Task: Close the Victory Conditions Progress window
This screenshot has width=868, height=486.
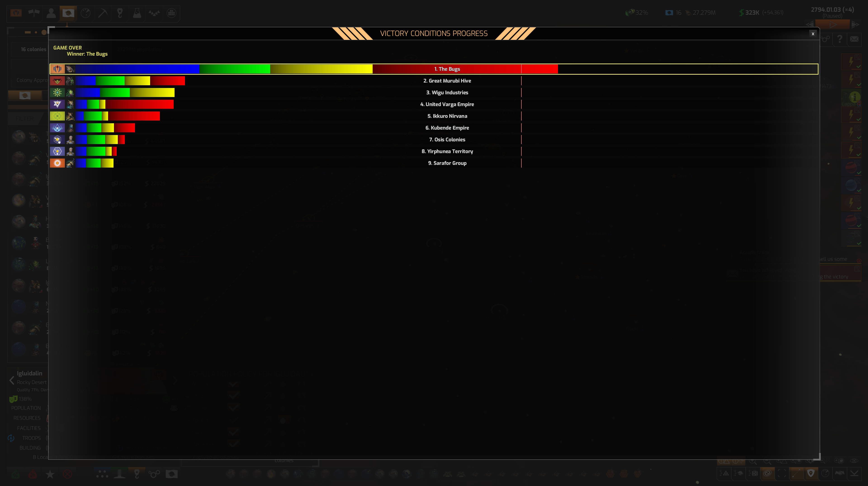Action: (813, 34)
